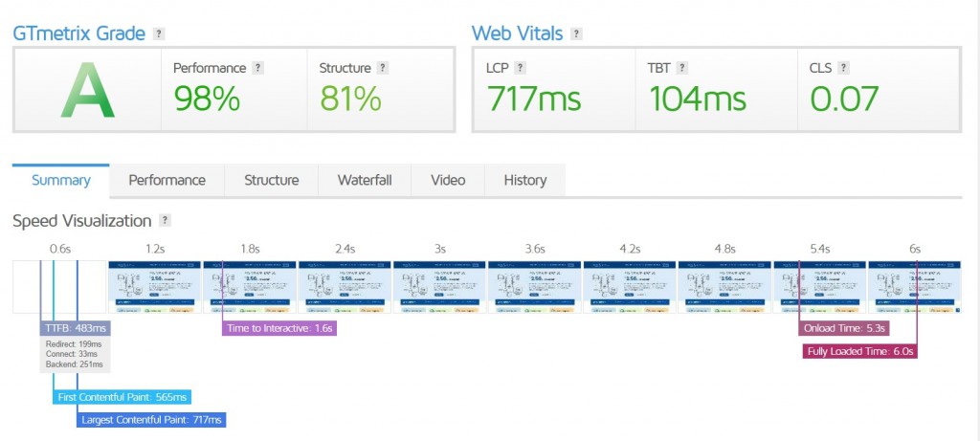Open the GTmetrix Grade help icon
Viewport: 980px width, 441px height.
coord(160,33)
